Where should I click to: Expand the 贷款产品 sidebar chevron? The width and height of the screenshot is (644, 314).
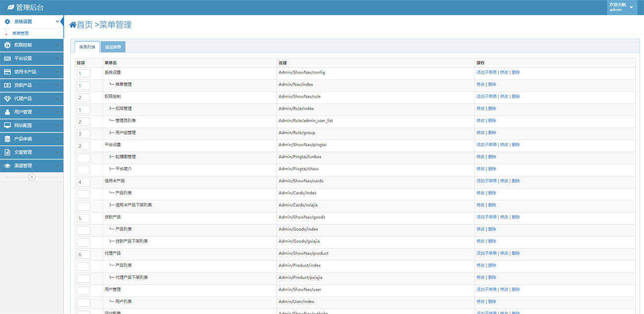pos(57,85)
